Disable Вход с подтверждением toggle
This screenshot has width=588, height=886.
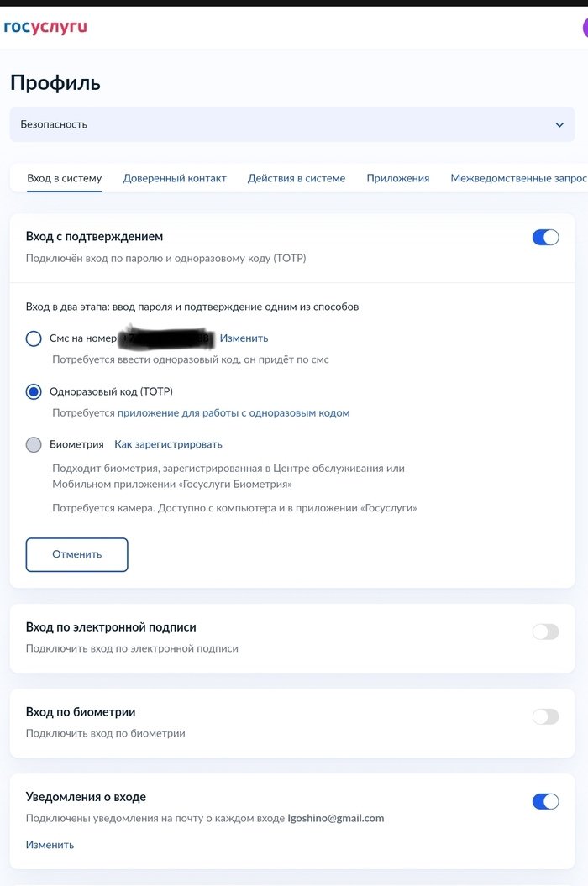(545, 238)
